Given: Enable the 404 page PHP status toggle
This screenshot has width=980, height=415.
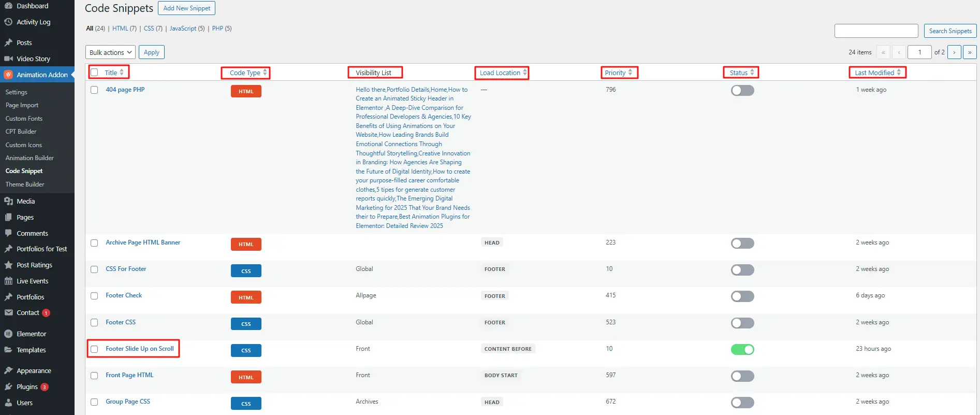Looking at the screenshot, I should click(742, 90).
